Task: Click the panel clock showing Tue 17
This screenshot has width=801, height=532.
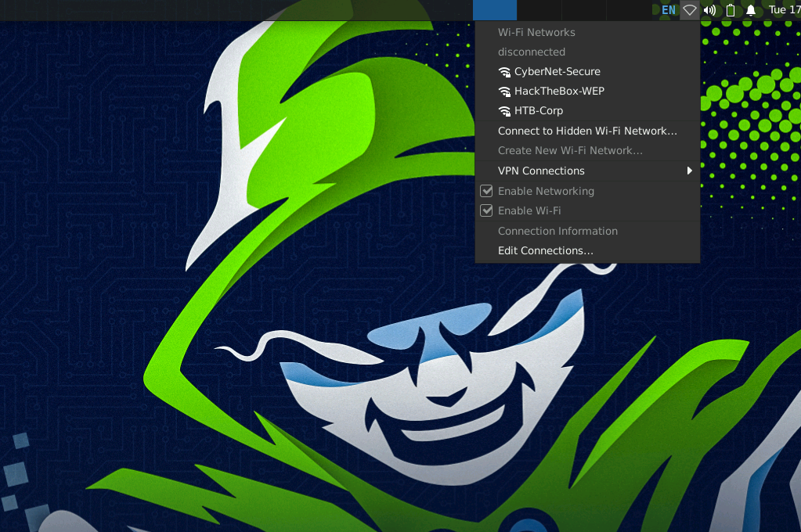Action: pos(785,10)
